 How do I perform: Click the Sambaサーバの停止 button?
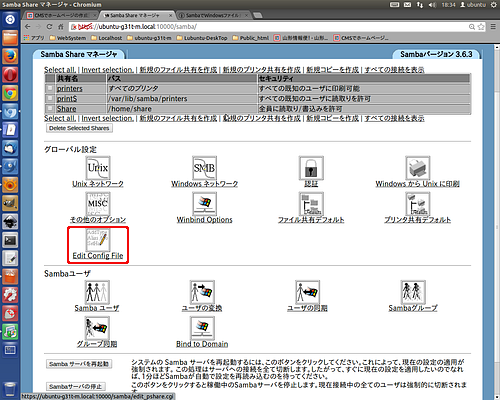(76, 386)
